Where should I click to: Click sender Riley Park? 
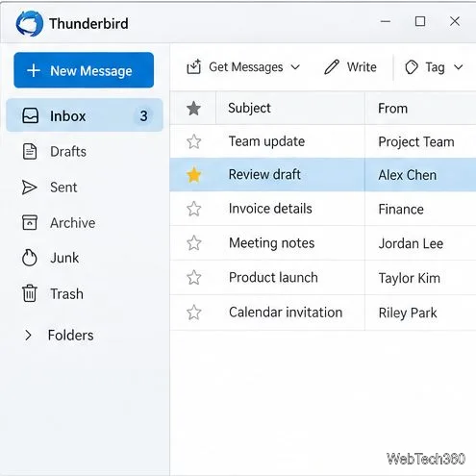408,313
